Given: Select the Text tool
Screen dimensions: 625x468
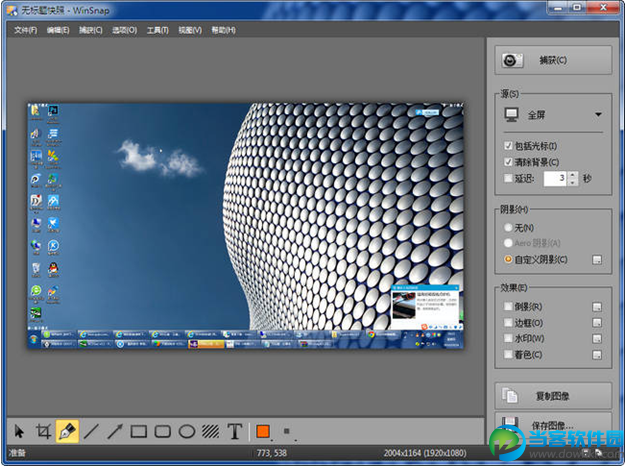Looking at the screenshot, I should [x=235, y=432].
